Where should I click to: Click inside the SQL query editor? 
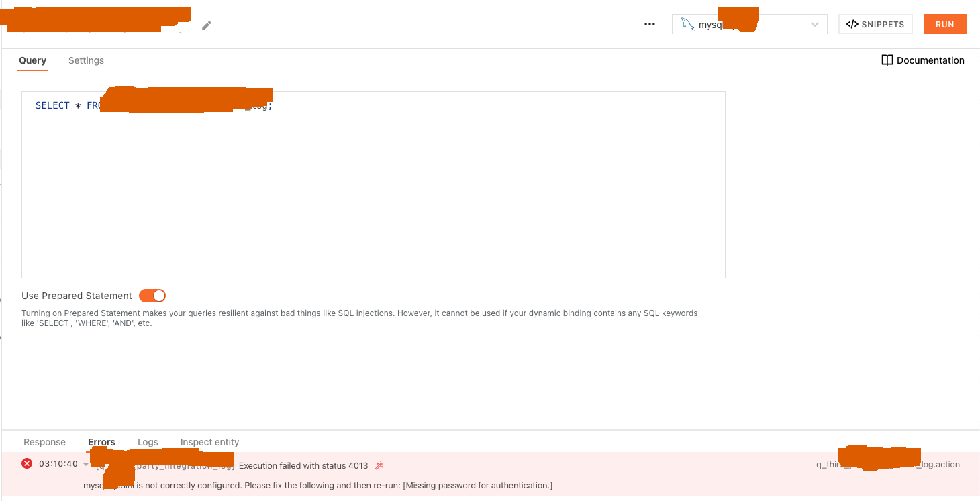point(373,184)
